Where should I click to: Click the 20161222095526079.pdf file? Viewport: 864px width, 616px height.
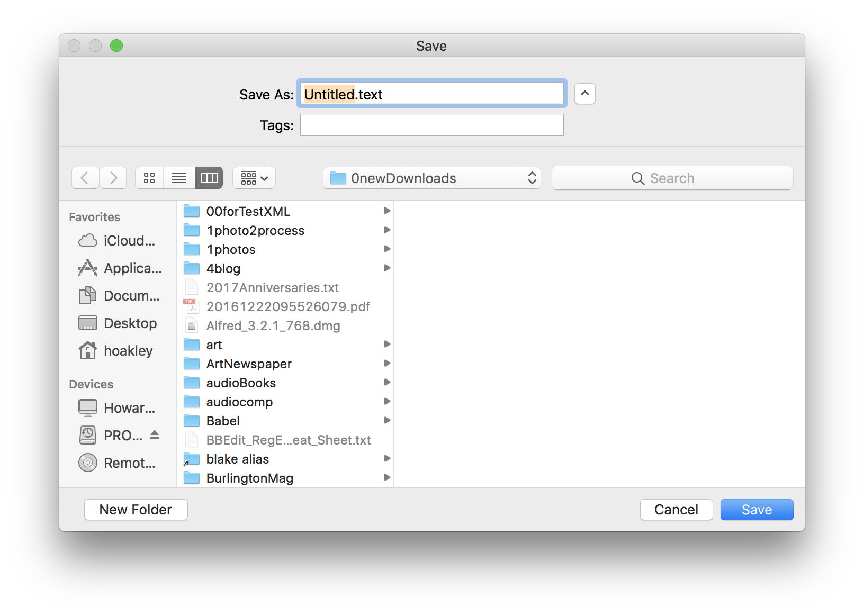click(x=285, y=306)
